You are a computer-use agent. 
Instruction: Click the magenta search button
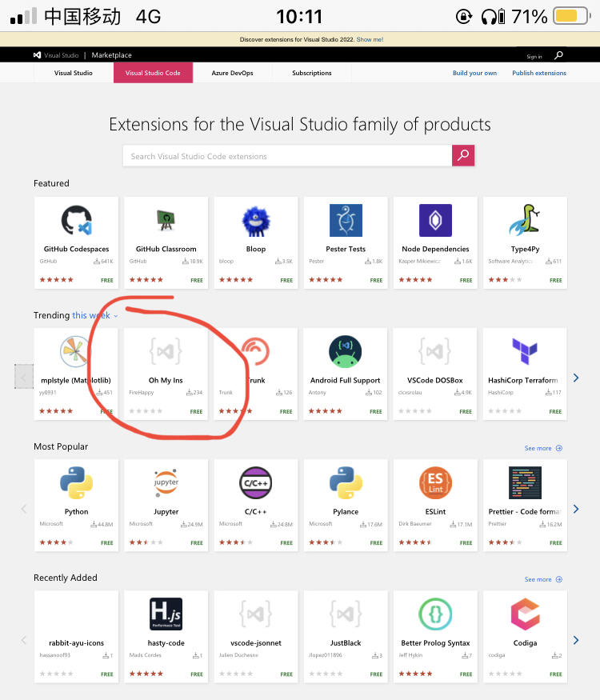463,156
